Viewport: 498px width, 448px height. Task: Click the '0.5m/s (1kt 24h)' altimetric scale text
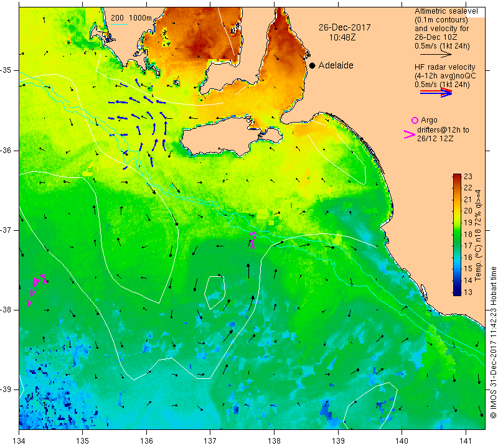442,46
